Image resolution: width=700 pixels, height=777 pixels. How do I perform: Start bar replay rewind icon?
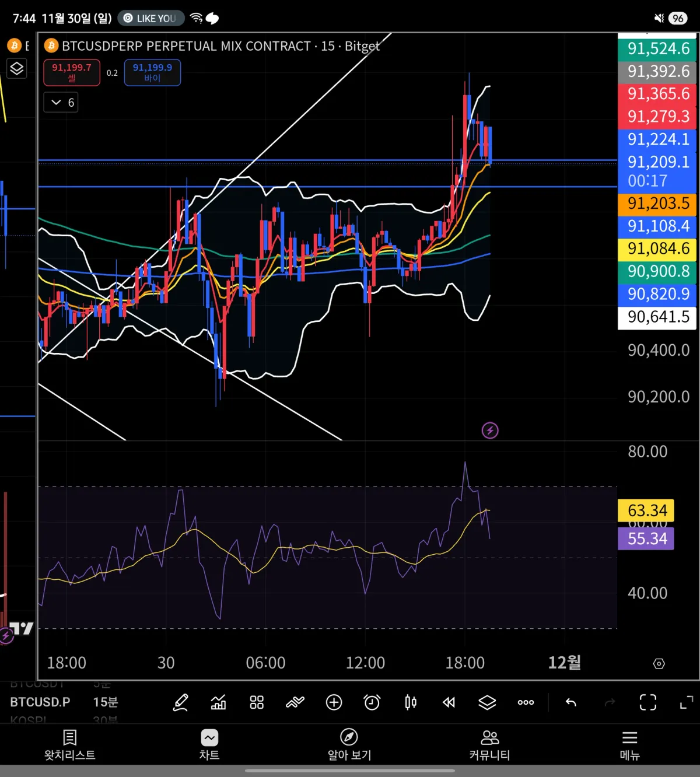coord(449,702)
